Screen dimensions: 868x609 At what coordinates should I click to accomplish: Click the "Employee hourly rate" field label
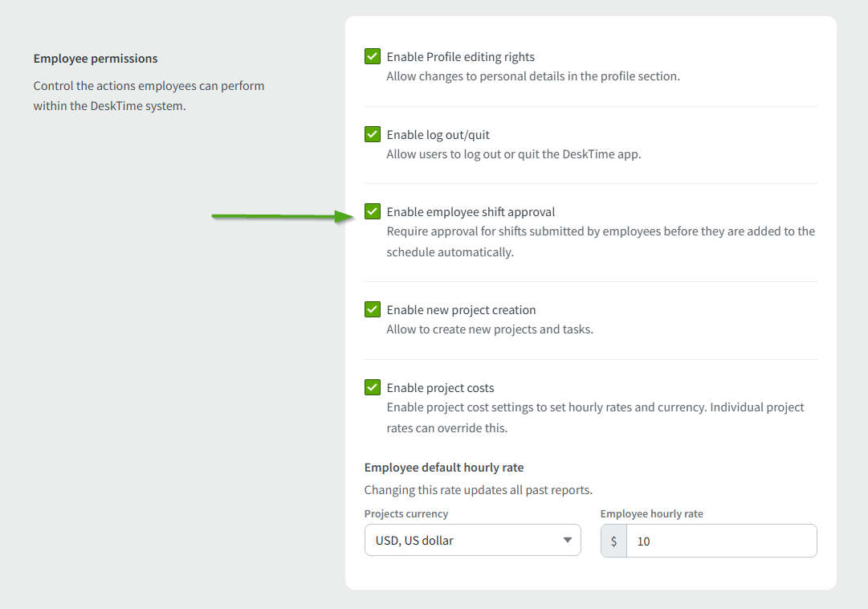click(x=651, y=514)
